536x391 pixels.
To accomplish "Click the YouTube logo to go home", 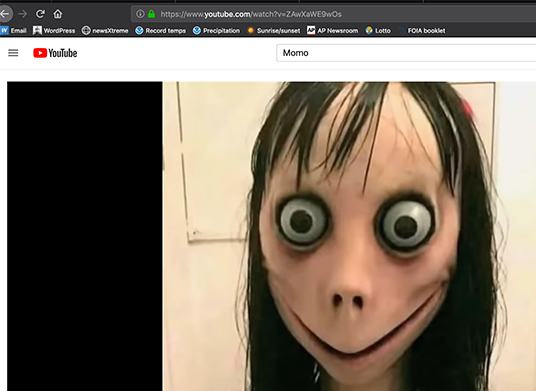I will [55, 53].
